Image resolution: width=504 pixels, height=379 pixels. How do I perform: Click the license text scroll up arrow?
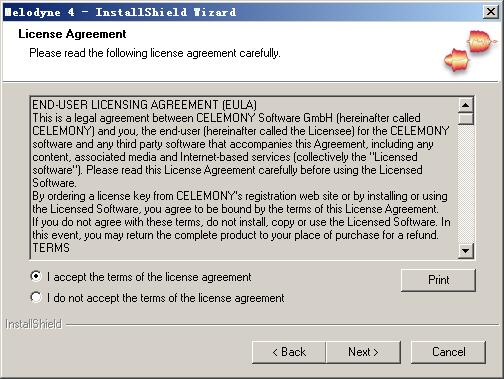coord(466,105)
